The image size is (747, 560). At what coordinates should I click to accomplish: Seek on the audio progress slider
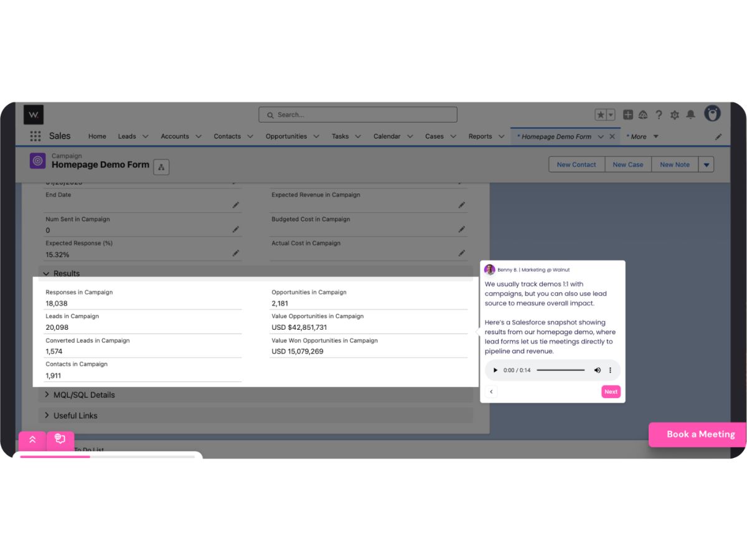click(561, 370)
